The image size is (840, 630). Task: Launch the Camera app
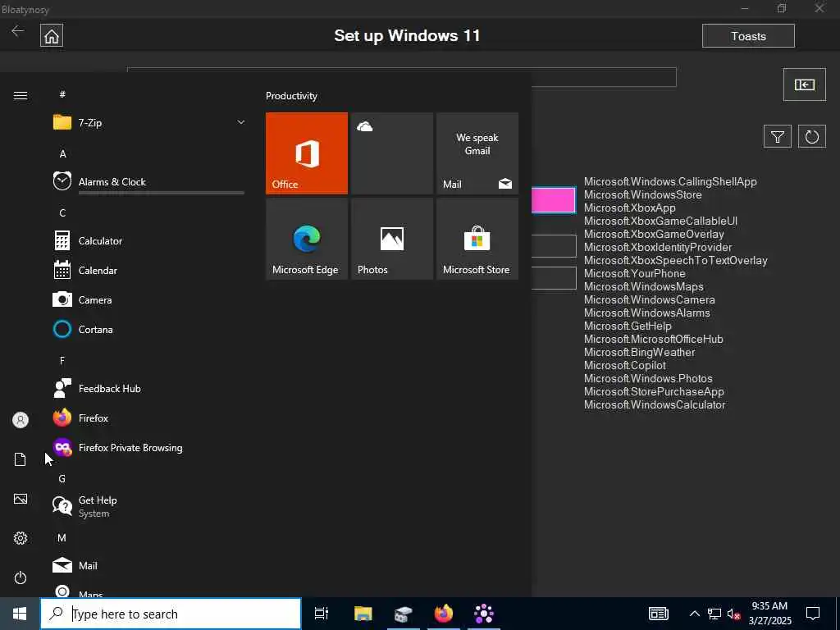[149, 299]
